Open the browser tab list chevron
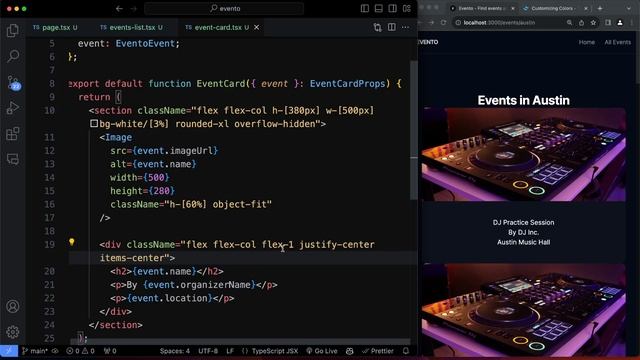Screen dimensions: 640x360 point(629,9)
